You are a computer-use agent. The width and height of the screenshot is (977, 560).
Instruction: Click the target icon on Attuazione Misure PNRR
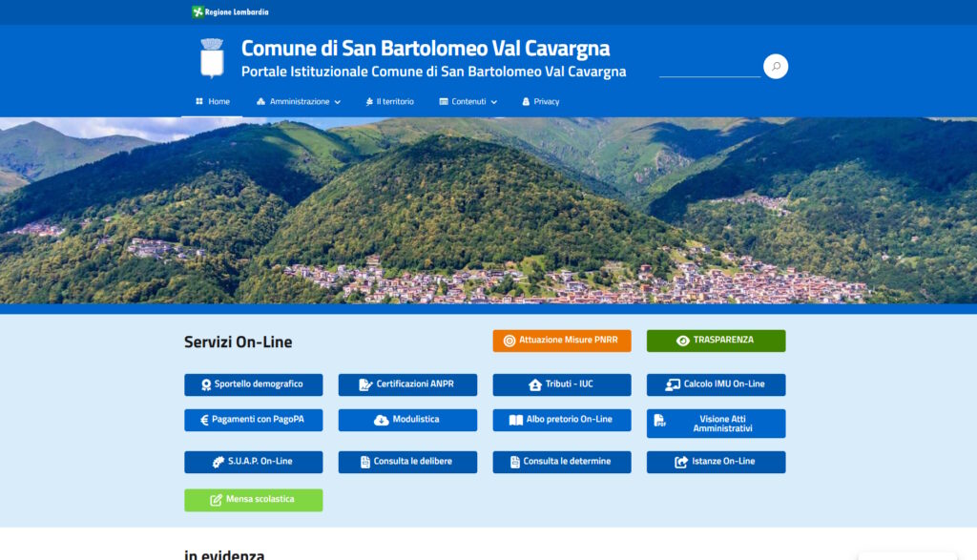point(509,341)
